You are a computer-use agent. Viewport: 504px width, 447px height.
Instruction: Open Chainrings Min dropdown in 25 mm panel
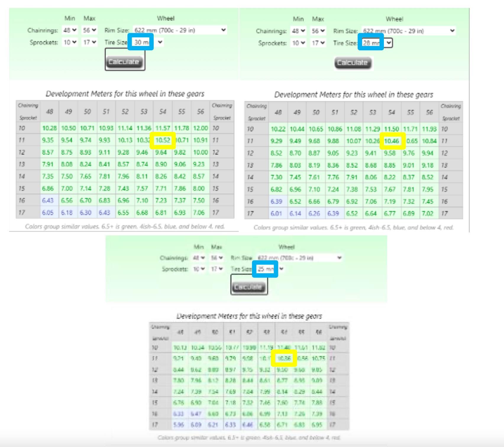pyautogui.click(x=198, y=258)
